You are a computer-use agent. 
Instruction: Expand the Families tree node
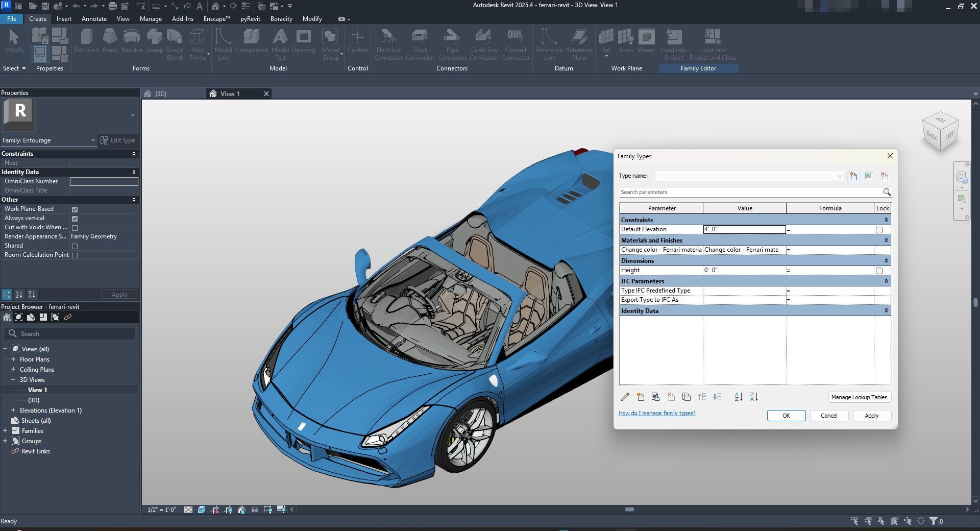click(x=5, y=431)
